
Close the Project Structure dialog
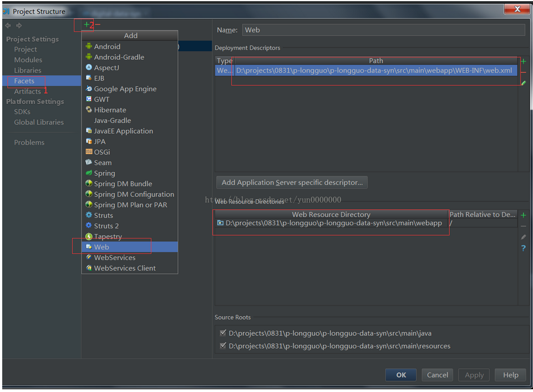pos(517,9)
